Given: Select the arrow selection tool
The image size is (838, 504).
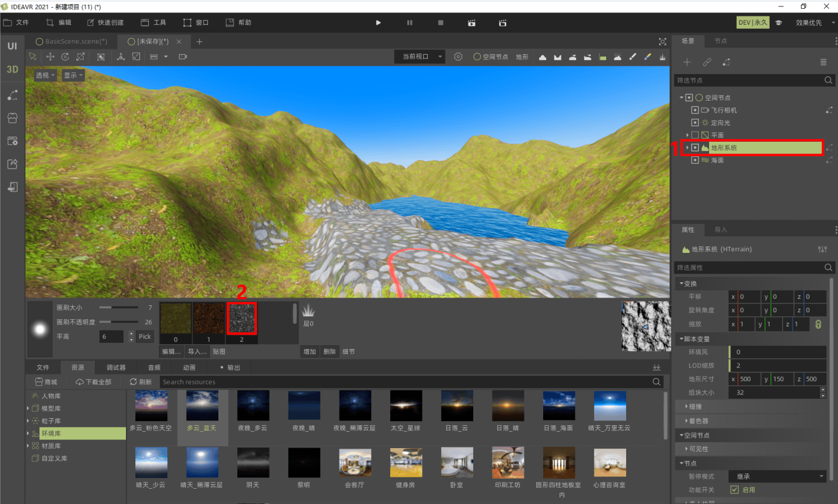Looking at the screenshot, I should [x=33, y=56].
